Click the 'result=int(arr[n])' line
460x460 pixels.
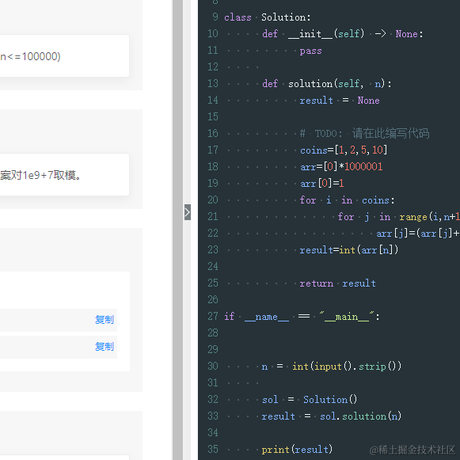tap(349, 250)
